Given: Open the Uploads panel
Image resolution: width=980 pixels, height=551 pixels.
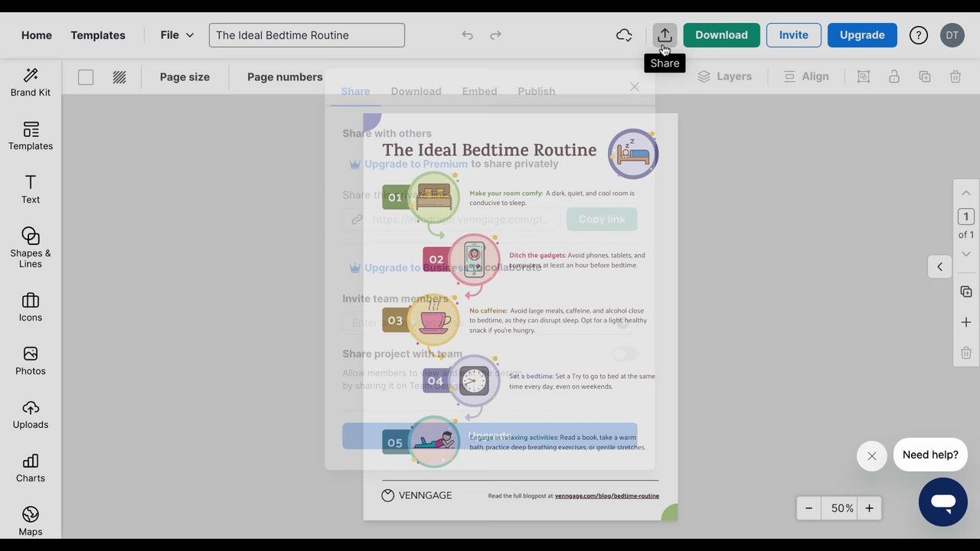Looking at the screenshot, I should tap(31, 414).
